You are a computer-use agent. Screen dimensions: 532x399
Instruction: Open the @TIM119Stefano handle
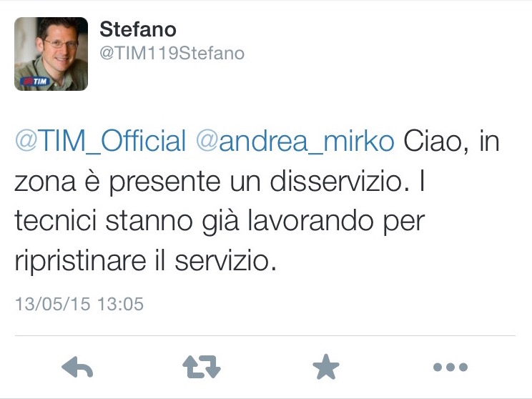click(x=172, y=54)
